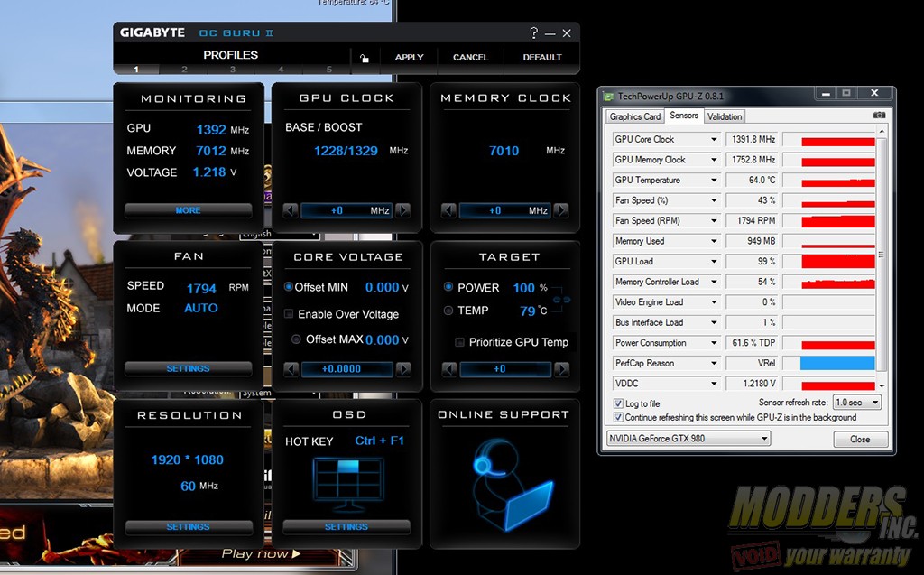Increase Core Voltage offset with right arrow
The width and height of the screenshot is (924, 575).
(x=403, y=369)
